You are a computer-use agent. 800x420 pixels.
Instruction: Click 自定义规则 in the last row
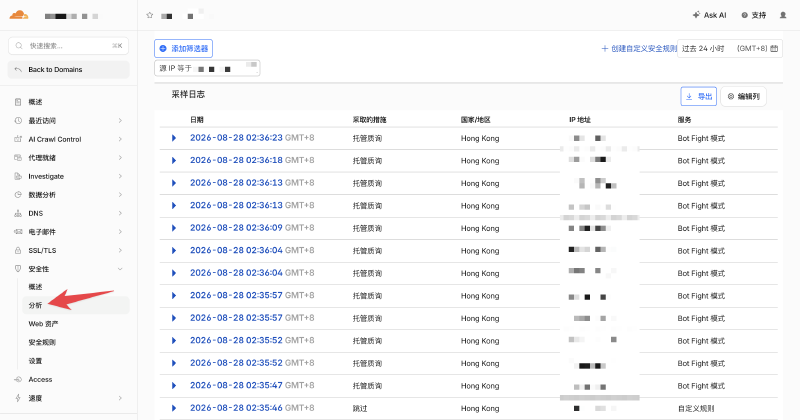pos(696,408)
